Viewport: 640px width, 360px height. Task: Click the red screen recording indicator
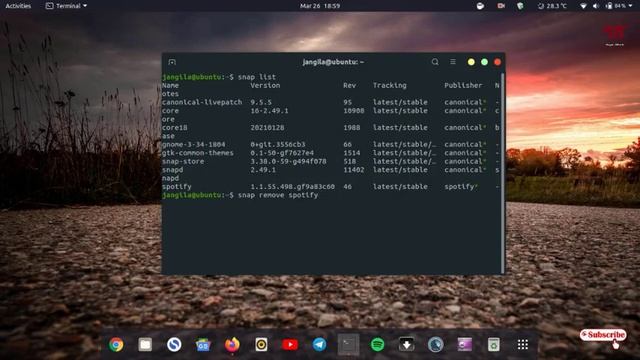point(501,6)
